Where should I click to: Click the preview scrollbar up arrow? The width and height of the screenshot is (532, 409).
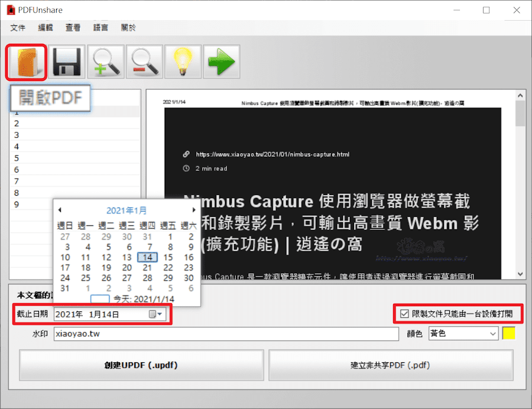(x=520, y=96)
